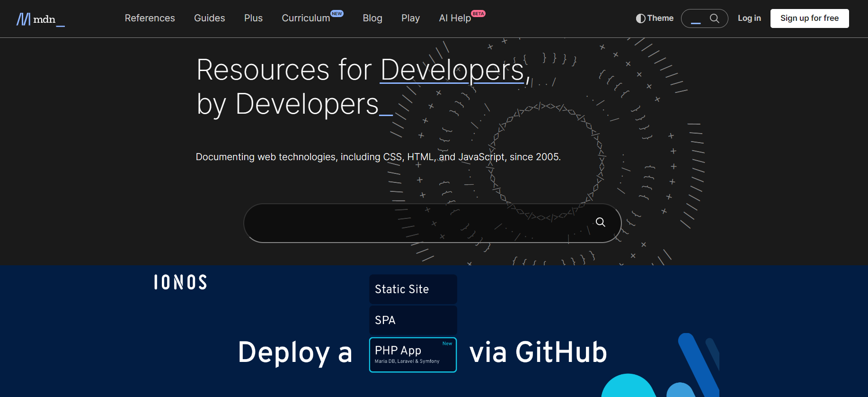This screenshot has height=397, width=868.
Task: Click the MDN logo in header
Action: tap(41, 19)
